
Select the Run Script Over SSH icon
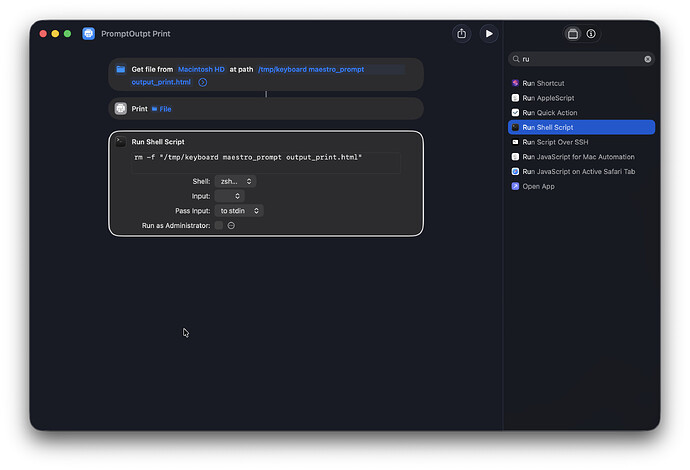pyautogui.click(x=515, y=142)
